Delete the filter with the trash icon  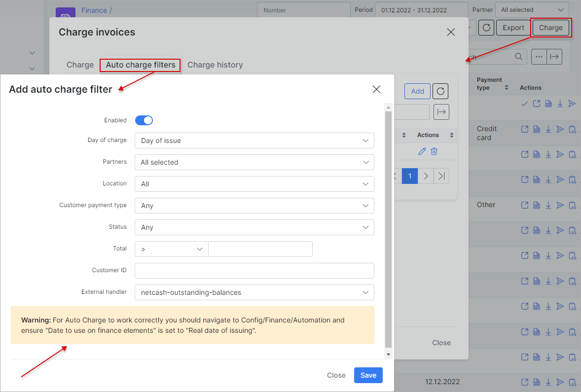tap(434, 151)
